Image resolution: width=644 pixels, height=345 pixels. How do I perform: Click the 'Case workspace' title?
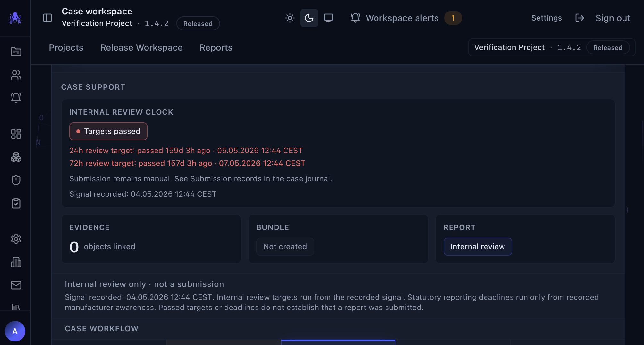97,11
